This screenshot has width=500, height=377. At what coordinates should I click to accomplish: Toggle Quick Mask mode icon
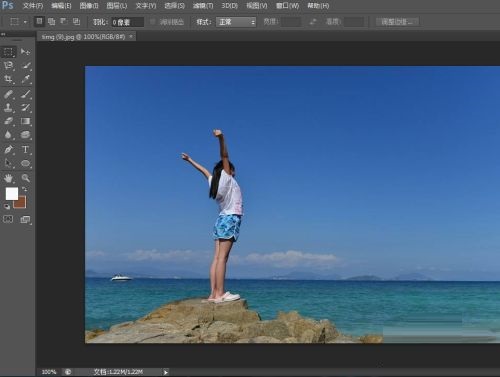pos(8,219)
